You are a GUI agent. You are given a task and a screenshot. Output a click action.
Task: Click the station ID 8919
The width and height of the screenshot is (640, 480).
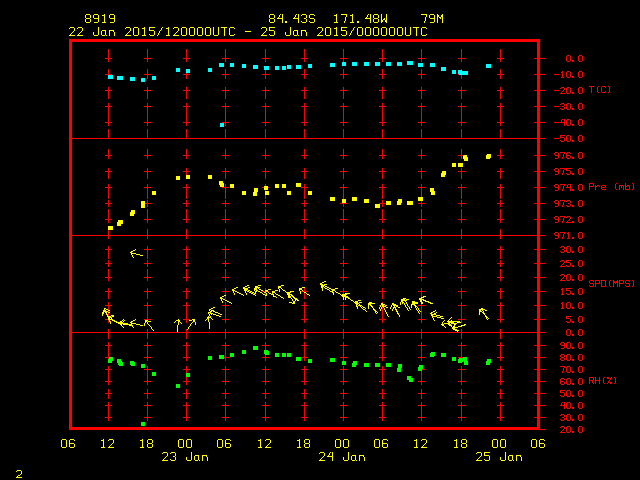pos(100,19)
